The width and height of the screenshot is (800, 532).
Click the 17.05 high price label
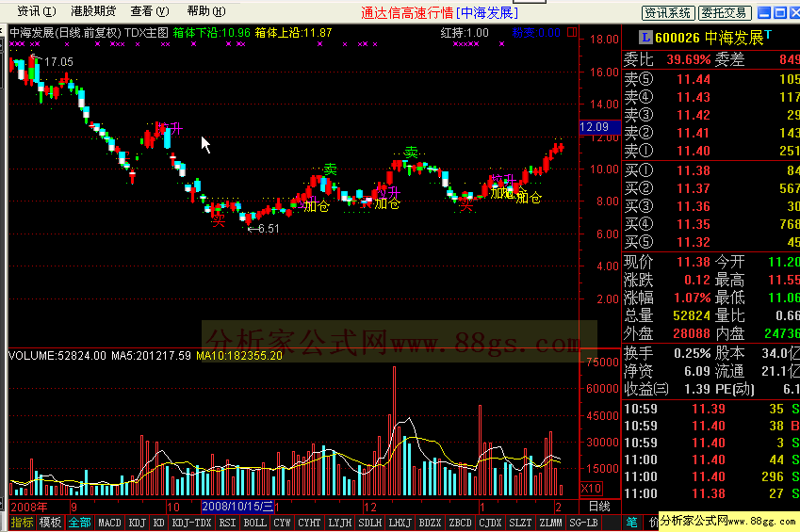[58, 62]
